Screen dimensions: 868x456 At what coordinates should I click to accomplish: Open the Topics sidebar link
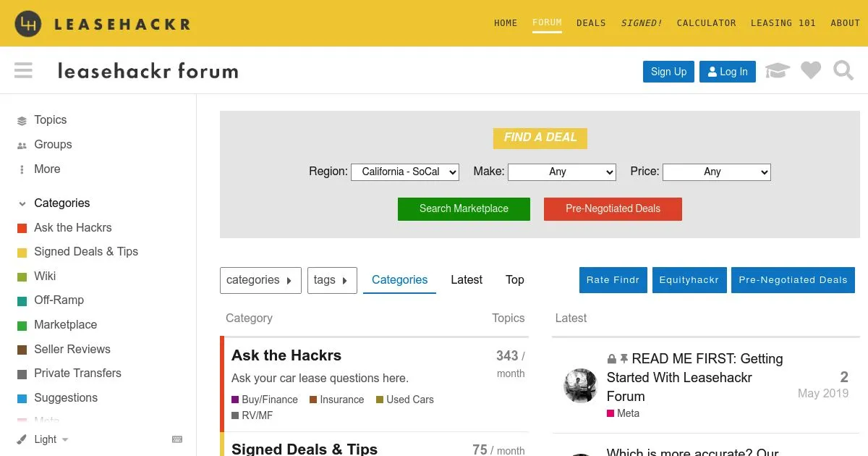coord(50,120)
